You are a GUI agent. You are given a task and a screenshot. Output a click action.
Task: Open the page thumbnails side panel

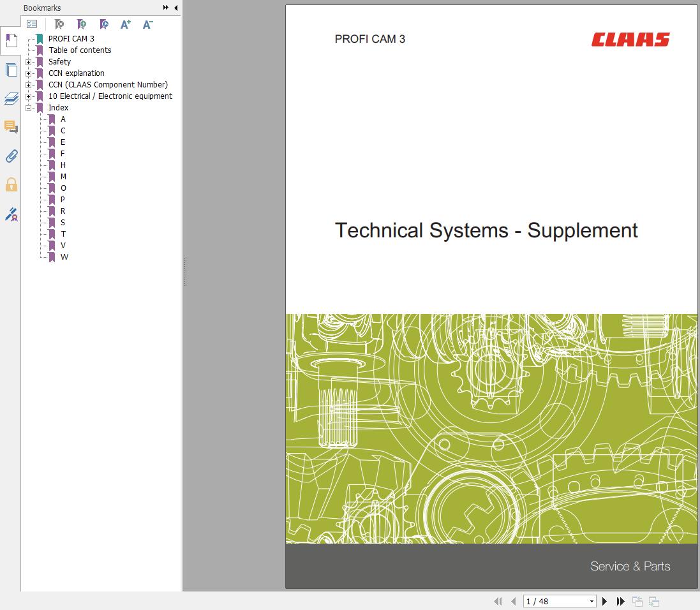tap(11, 70)
